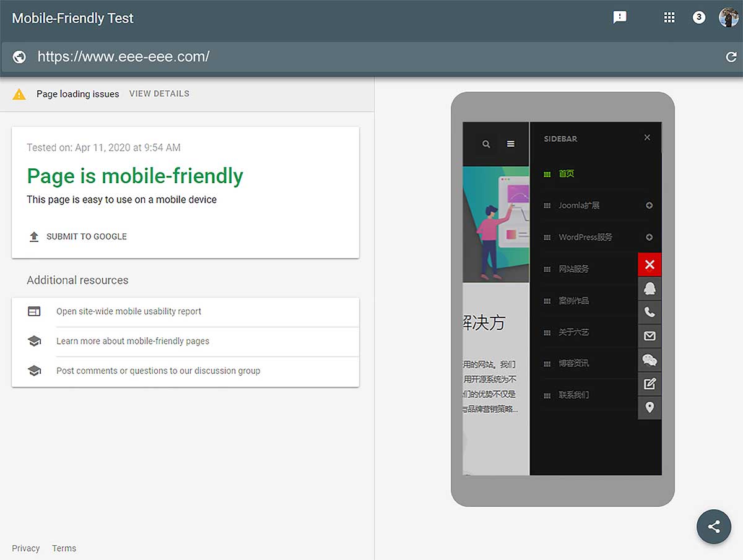Click the WeChat icon in floating widget
The width and height of the screenshot is (743, 560).
[650, 360]
